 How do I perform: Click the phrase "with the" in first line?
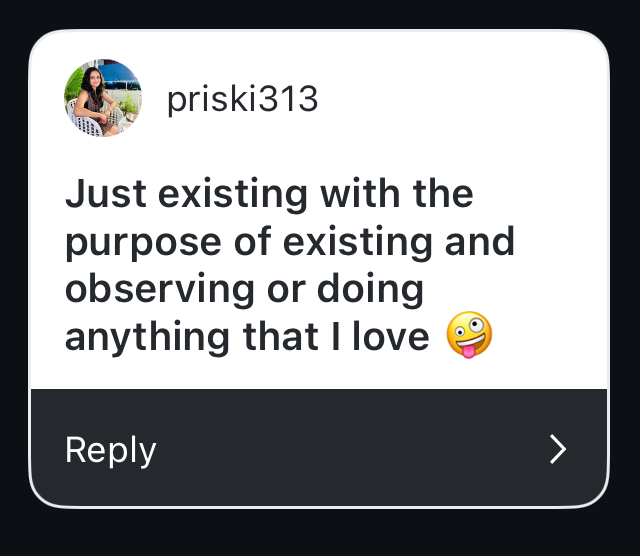coord(396,193)
